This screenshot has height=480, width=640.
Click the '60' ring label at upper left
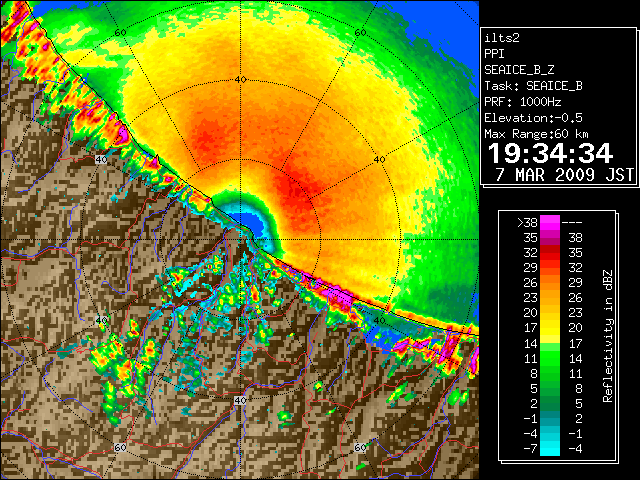(x=120, y=32)
